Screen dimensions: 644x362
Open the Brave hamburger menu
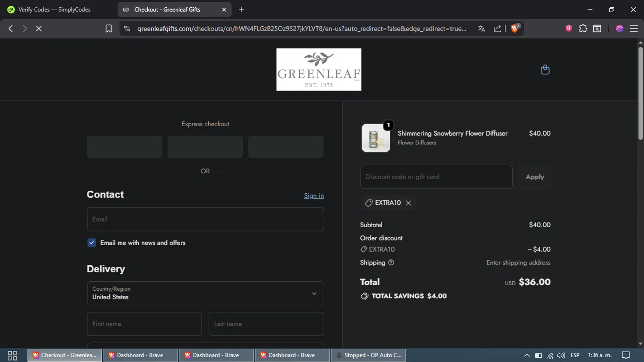pyautogui.click(x=634, y=28)
